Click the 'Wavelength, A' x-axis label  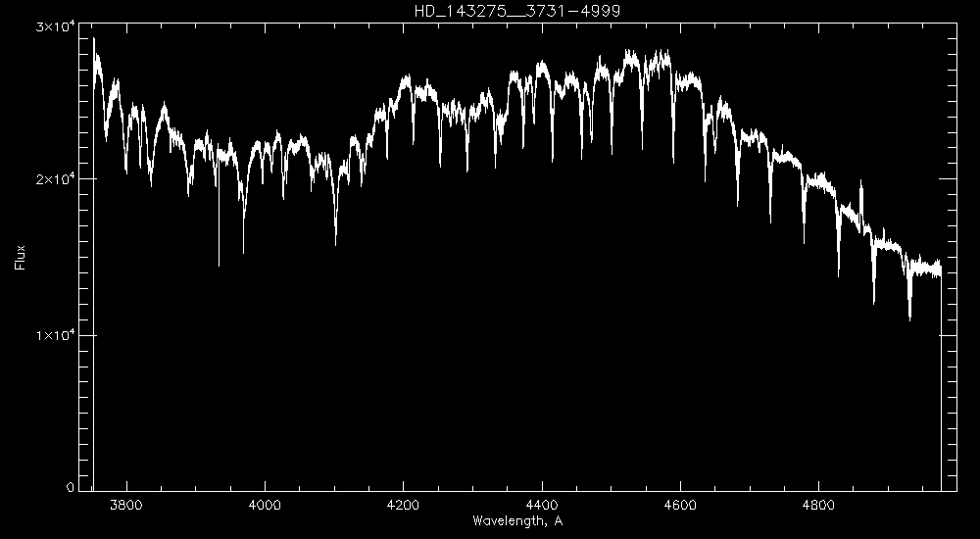pyautogui.click(x=517, y=520)
